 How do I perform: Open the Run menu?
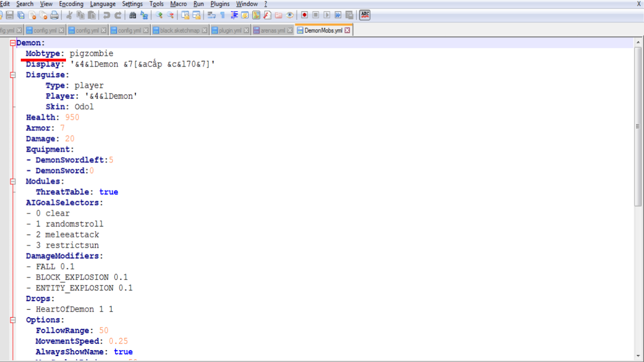click(x=199, y=4)
